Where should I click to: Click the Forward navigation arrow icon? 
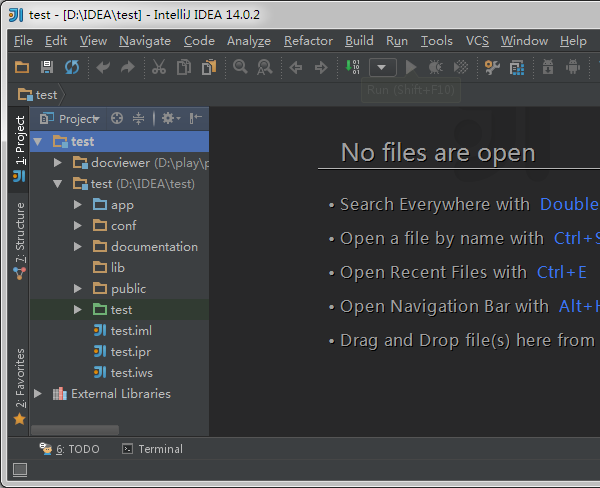point(321,68)
